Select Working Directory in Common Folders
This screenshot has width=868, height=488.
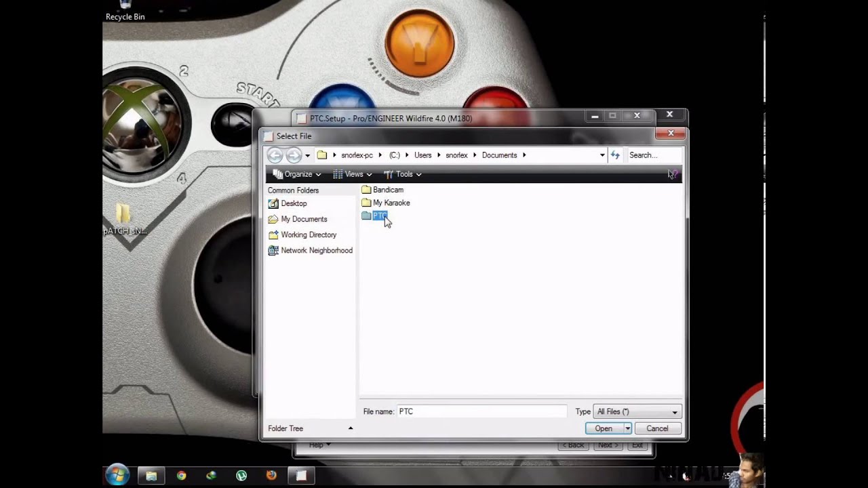coord(309,235)
